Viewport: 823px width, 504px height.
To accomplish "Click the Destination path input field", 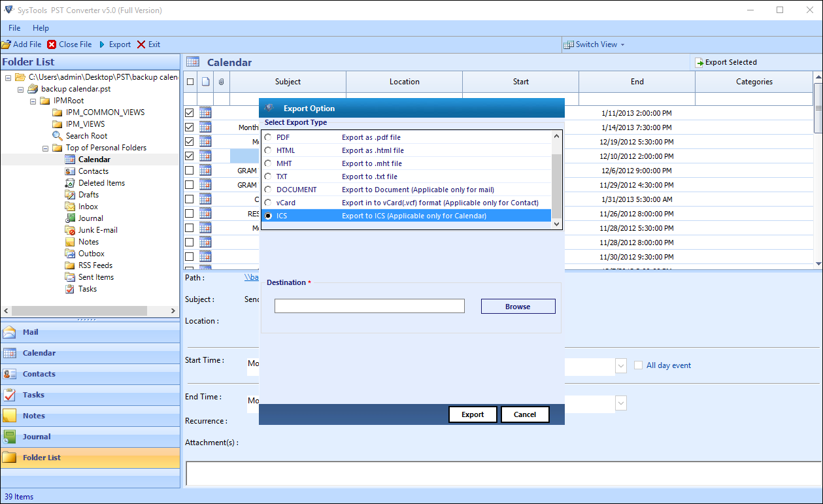I will pyautogui.click(x=369, y=306).
